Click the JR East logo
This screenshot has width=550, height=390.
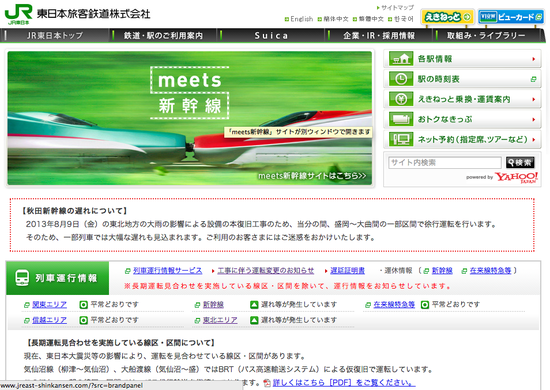click(18, 15)
